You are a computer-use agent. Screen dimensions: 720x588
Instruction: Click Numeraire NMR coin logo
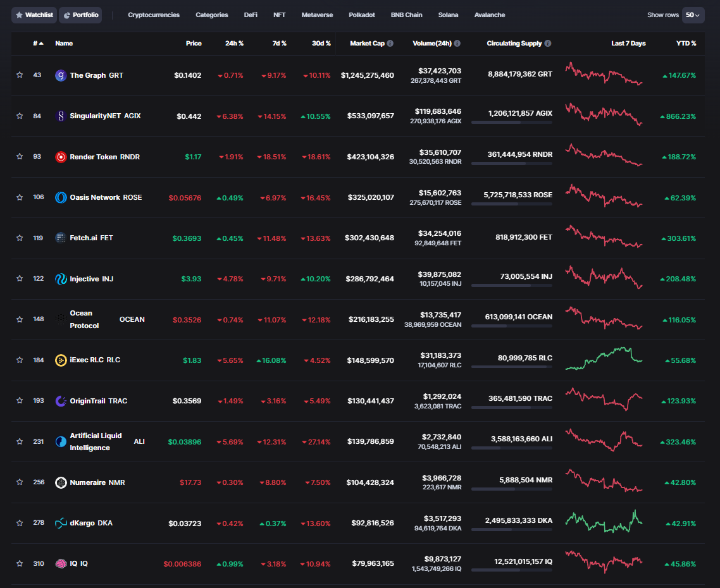(x=61, y=482)
